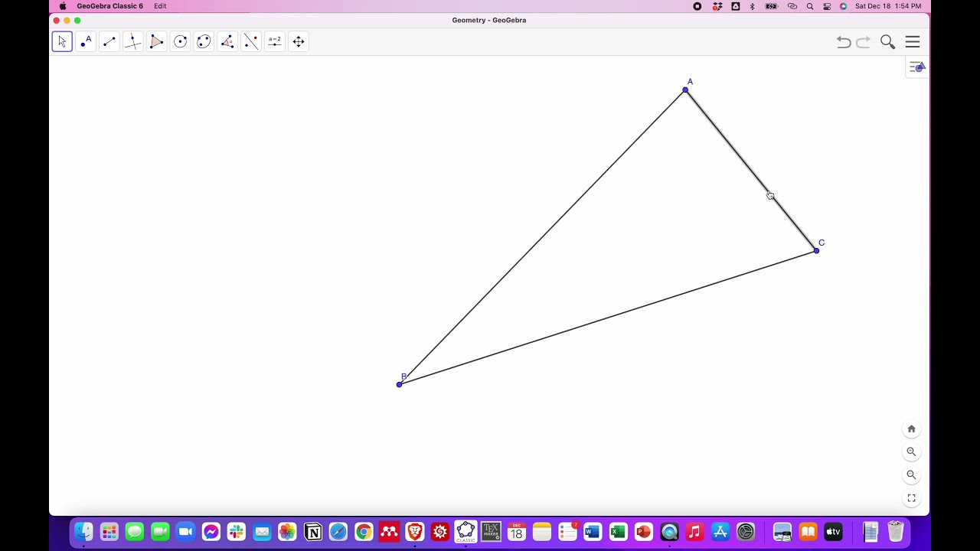Enter fullscreen mode
This screenshot has width=980, height=551.
911,498
